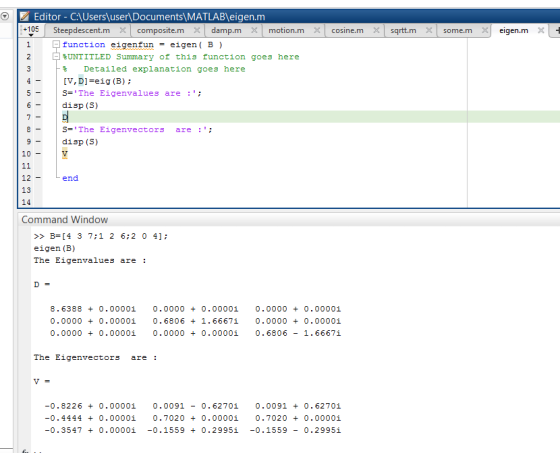Close the damp.m tab

(254, 30)
